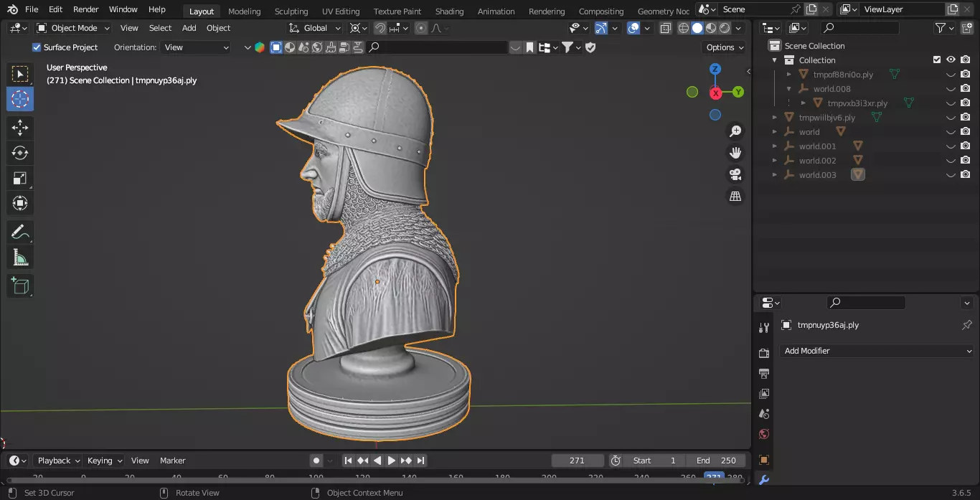This screenshot has width=980, height=500.
Task: Uncheck the Collection exclude checkbox
Action: click(x=936, y=60)
